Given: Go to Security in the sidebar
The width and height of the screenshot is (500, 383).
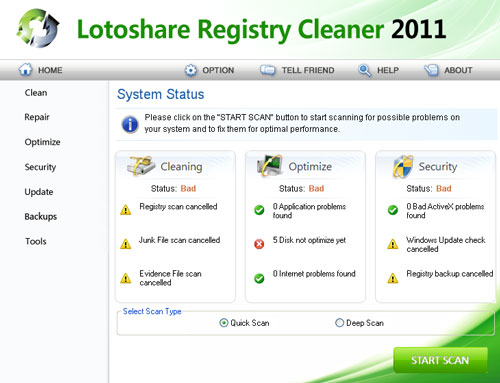Looking at the screenshot, I should pyautogui.click(x=40, y=167).
